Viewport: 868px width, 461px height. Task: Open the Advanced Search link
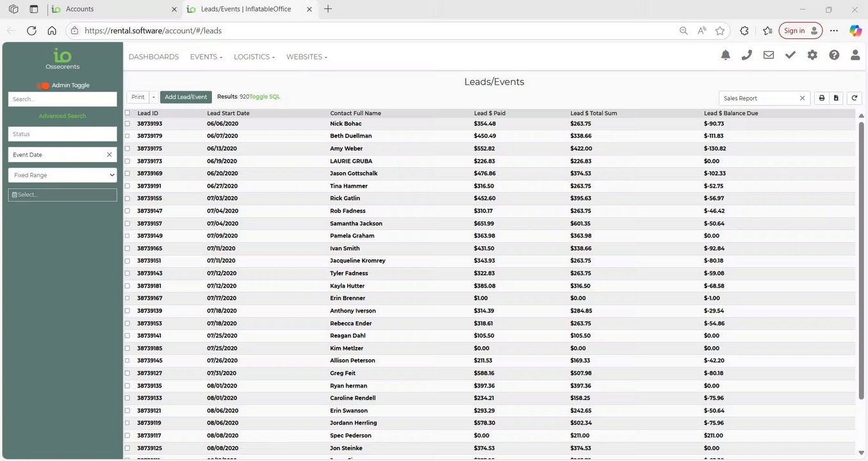pos(62,116)
